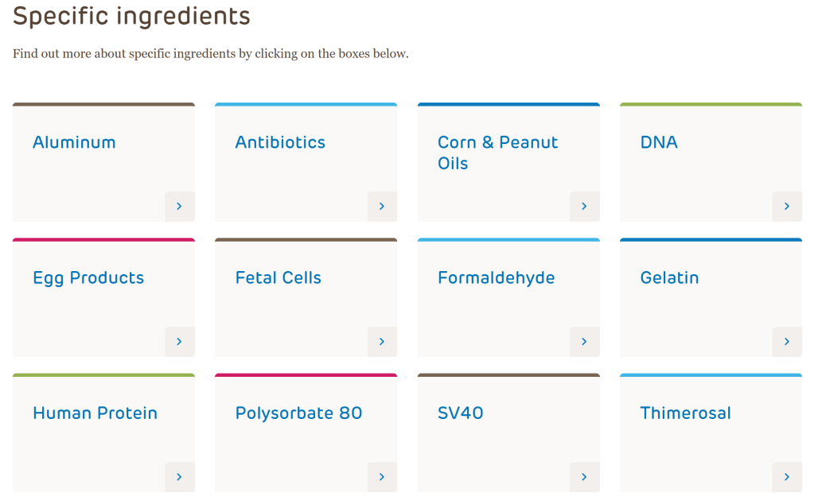Expand Polysorbate 80 via its chevron
Screen dimensions: 814x504
click(382, 476)
